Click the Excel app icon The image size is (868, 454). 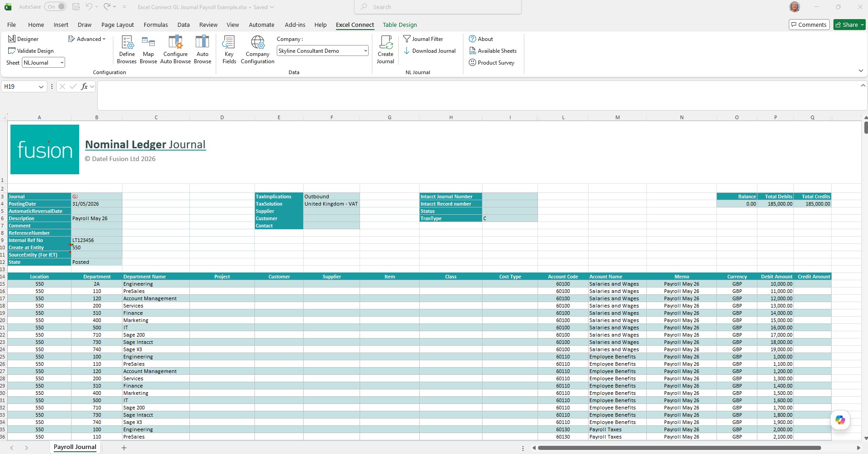point(8,7)
